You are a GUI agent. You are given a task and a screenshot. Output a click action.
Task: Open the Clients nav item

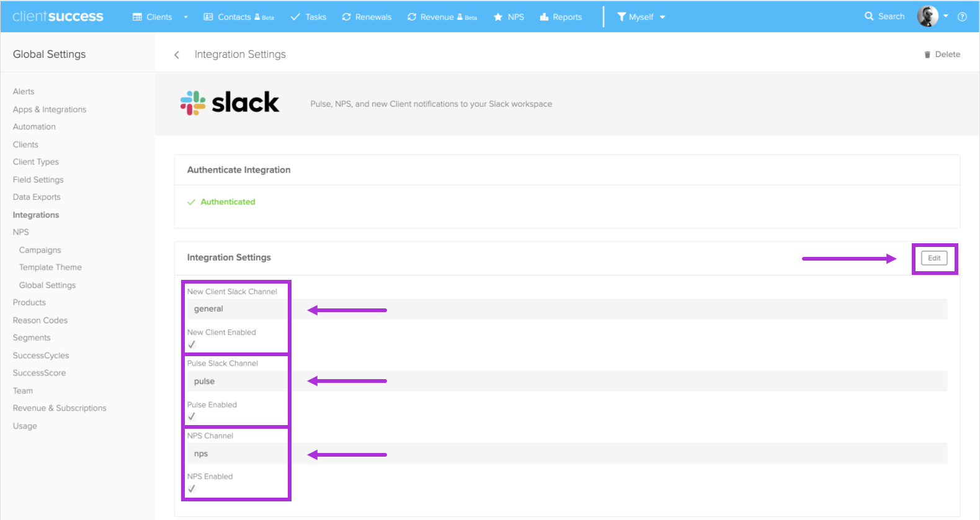coord(153,17)
